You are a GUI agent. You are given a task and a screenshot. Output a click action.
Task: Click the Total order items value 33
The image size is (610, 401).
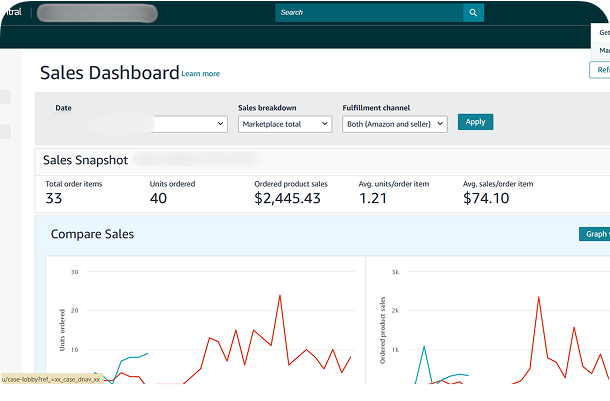(54, 198)
